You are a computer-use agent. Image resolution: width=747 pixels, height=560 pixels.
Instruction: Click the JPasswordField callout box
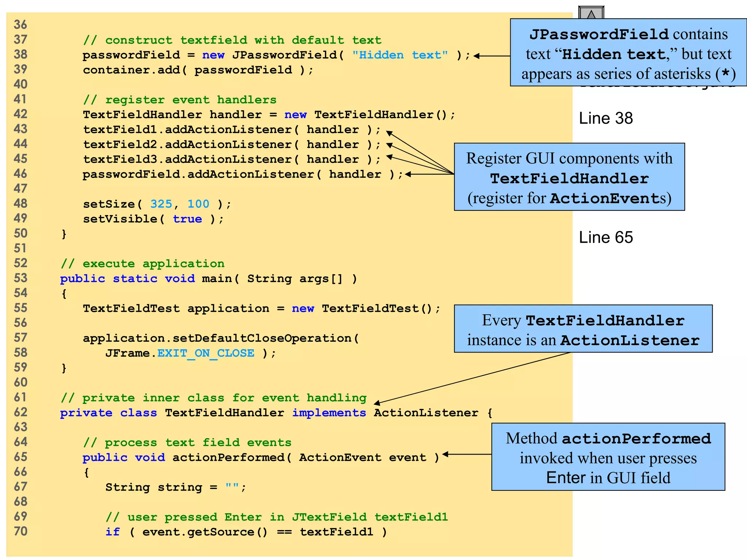click(x=628, y=53)
